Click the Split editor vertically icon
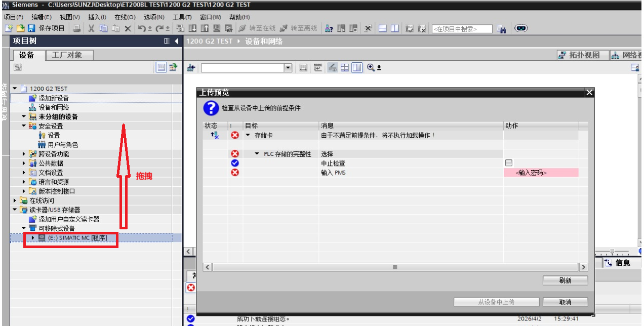The width and height of the screenshot is (644, 326). coord(395,28)
